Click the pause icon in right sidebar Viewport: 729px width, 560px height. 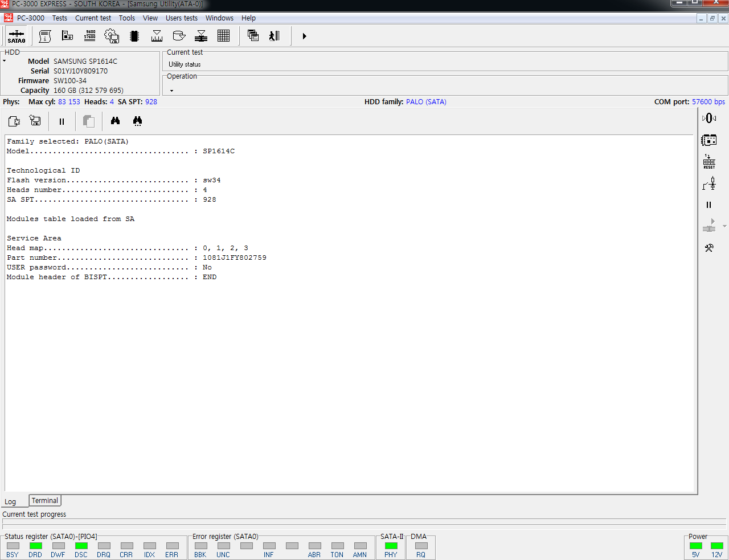tap(709, 205)
